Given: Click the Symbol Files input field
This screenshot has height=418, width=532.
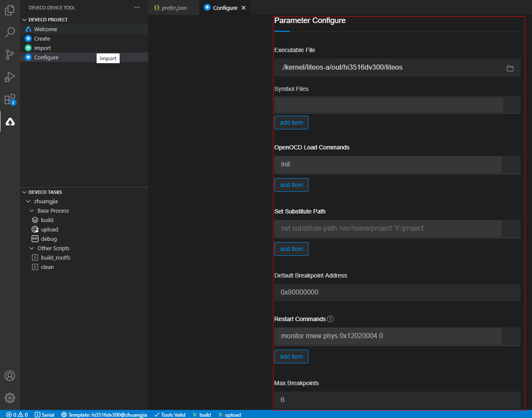Looking at the screenshot, I should coord(389,105).
